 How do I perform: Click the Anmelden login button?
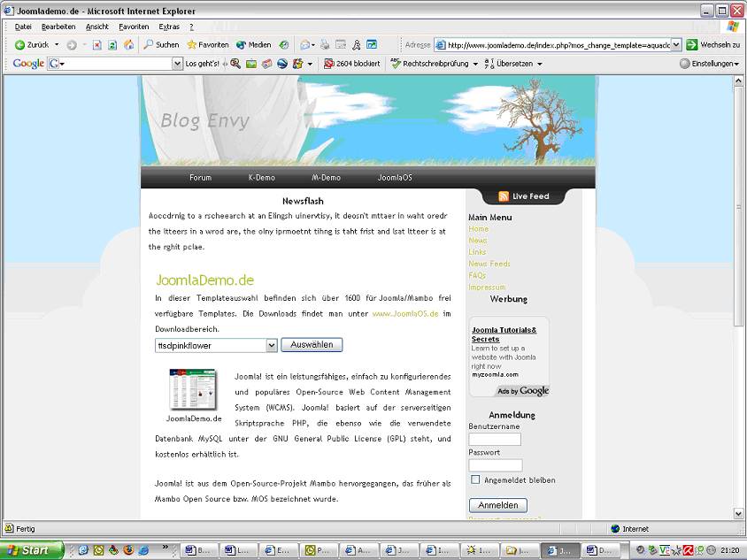pos(497,505)
